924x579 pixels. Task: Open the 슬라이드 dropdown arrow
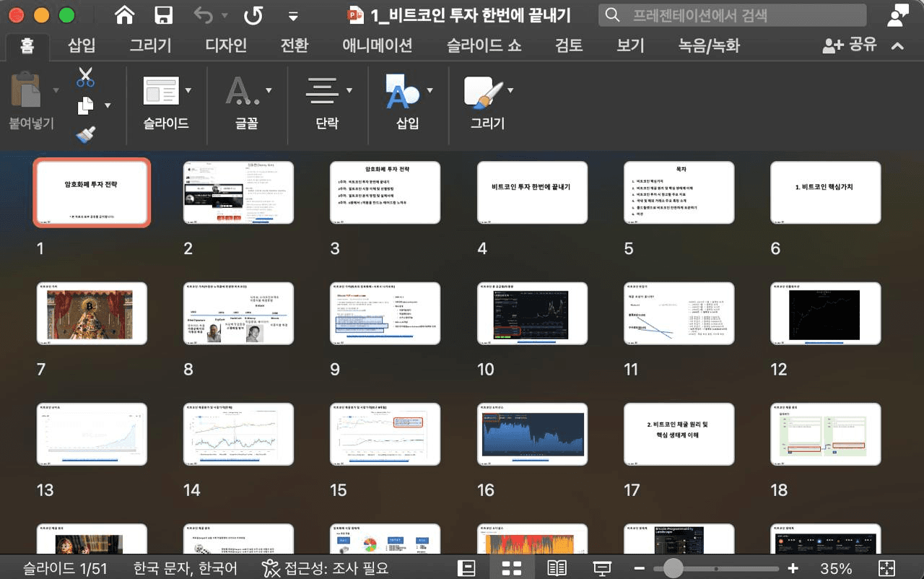[188, 91]
